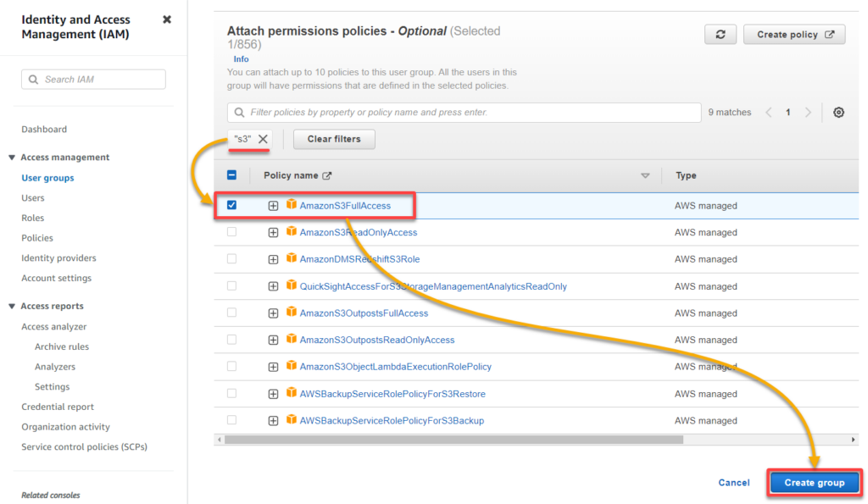Click Cancel link
868x504 pixels.
coord(734,483)
